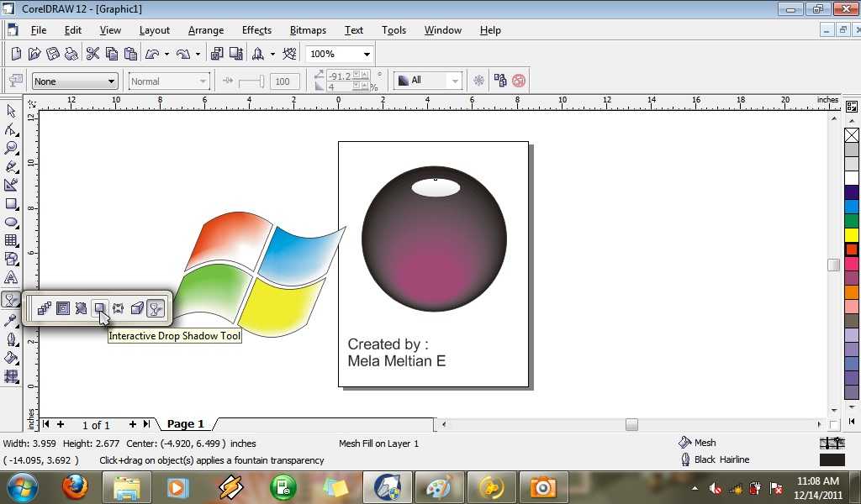The height and width of the screenshot is (504, 861).
Task: Click the transparency midpoint value field 100
Action: pyautogui.click(x=284, y=81)
